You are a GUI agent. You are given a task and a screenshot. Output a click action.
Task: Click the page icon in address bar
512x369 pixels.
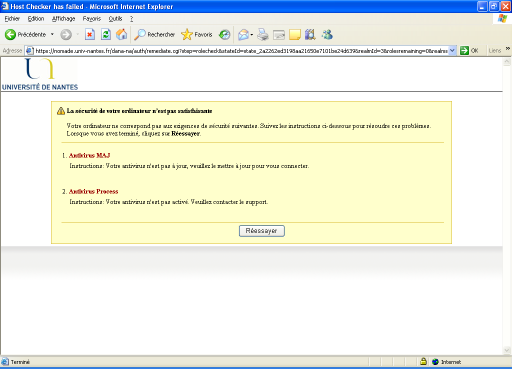pos(30,51)
